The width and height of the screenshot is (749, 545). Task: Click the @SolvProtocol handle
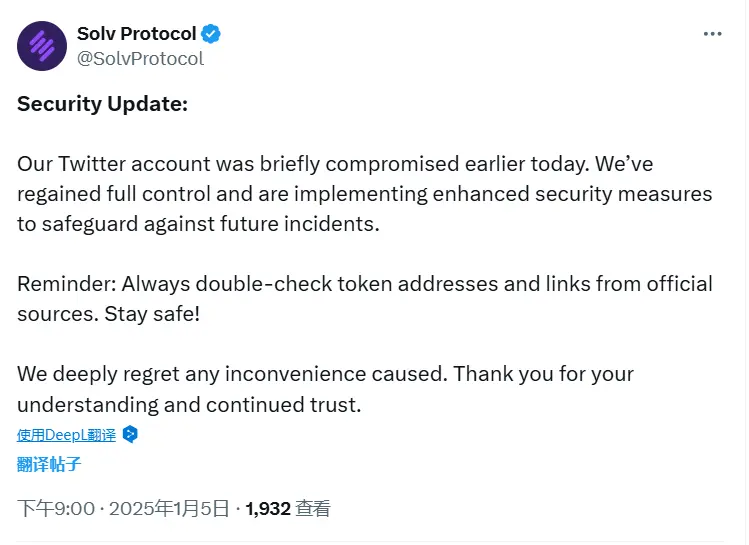click(x=140, y=59)
